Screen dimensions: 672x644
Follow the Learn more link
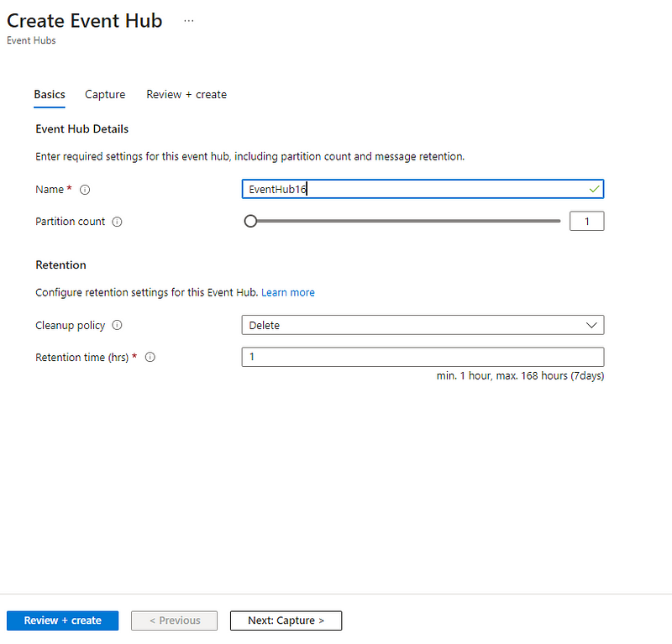tap(288, 292)
